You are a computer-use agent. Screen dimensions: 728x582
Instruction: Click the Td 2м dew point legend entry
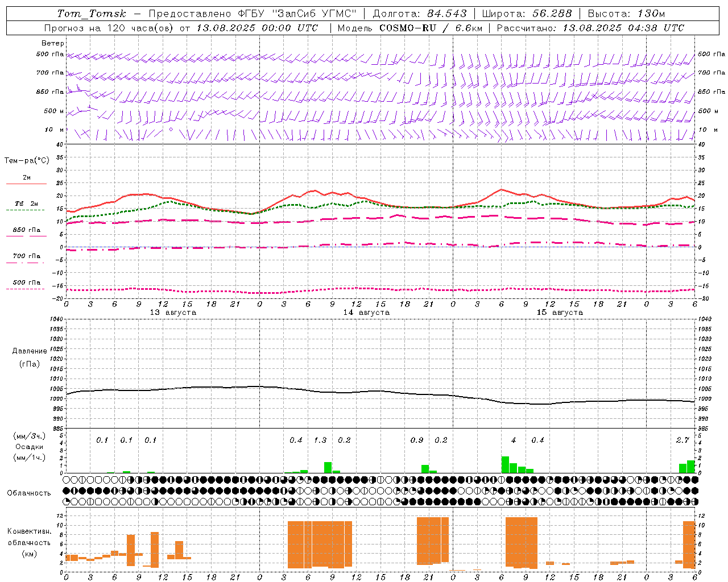[x=26, y=203]
